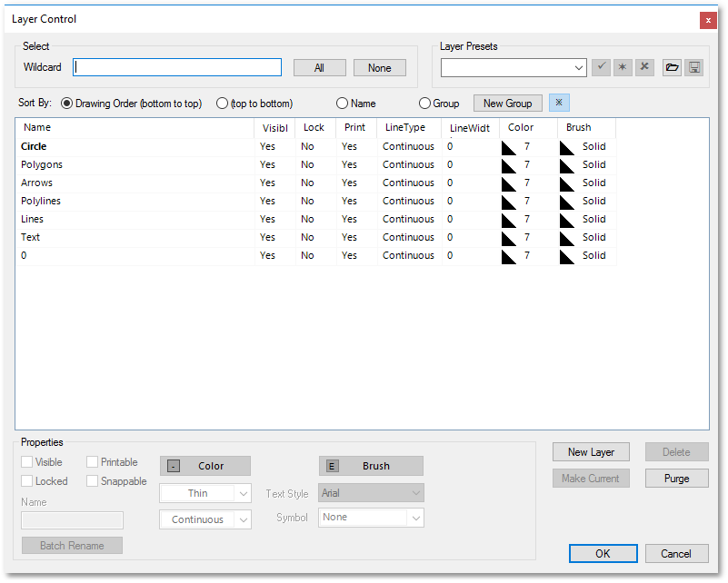Click the Delete layer button
This screenshot has height=583, width=728.
point(676,451)
